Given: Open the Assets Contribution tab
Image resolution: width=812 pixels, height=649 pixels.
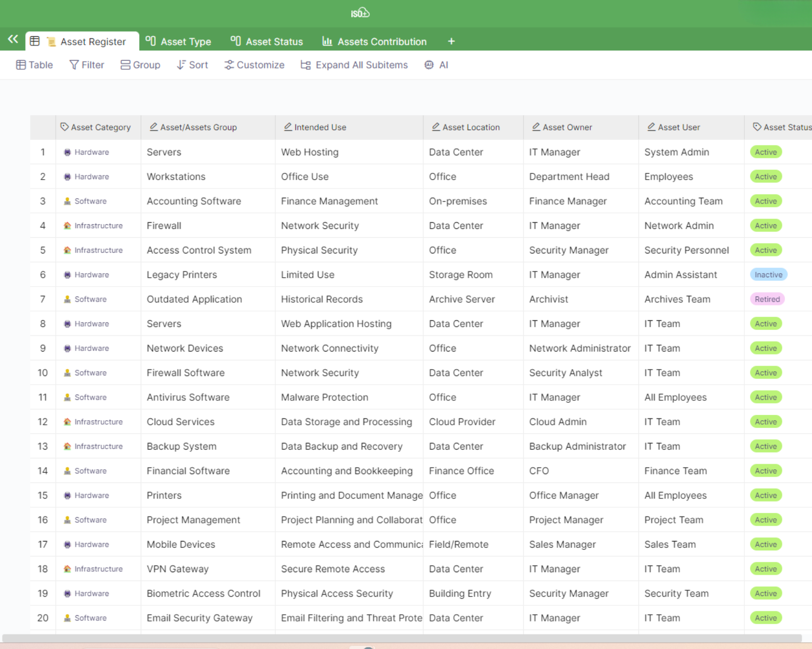Looking at the screenshot, I should click(x=374, y=42).
